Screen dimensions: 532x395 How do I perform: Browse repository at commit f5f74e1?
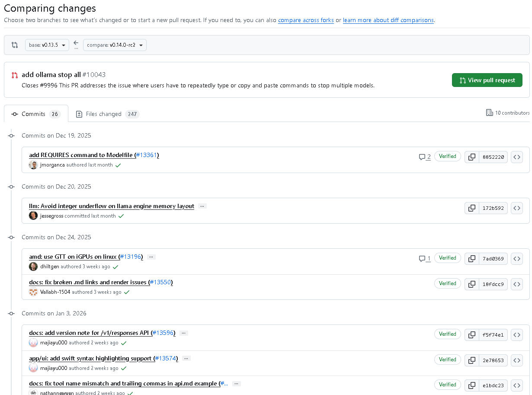[517, 335]
